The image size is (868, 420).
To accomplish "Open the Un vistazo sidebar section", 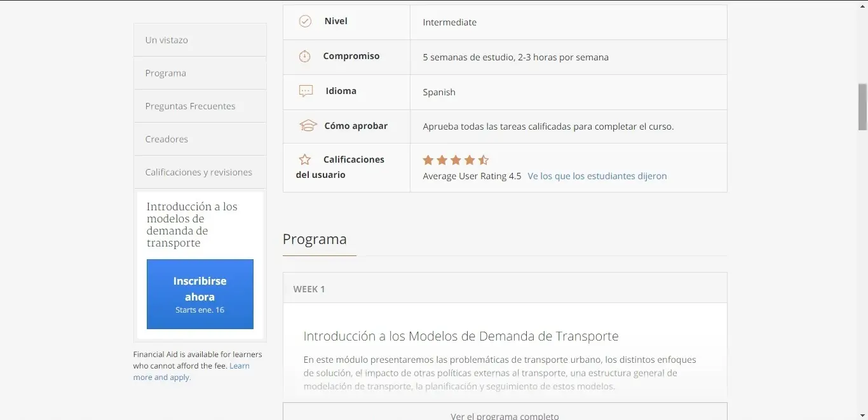I will tap(200, 40).
